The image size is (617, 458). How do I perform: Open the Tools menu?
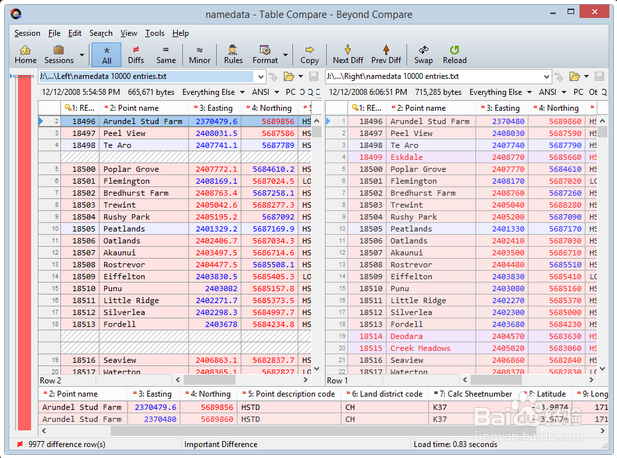point(155,33)
